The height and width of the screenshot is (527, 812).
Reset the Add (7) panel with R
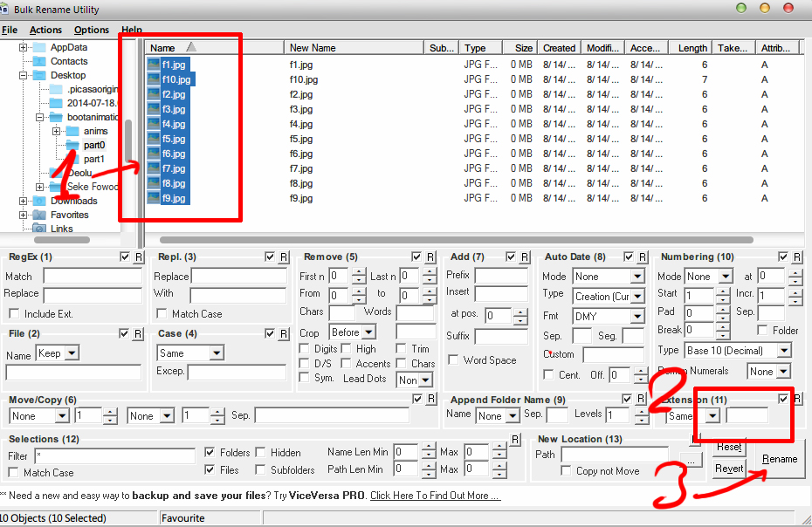525,257
